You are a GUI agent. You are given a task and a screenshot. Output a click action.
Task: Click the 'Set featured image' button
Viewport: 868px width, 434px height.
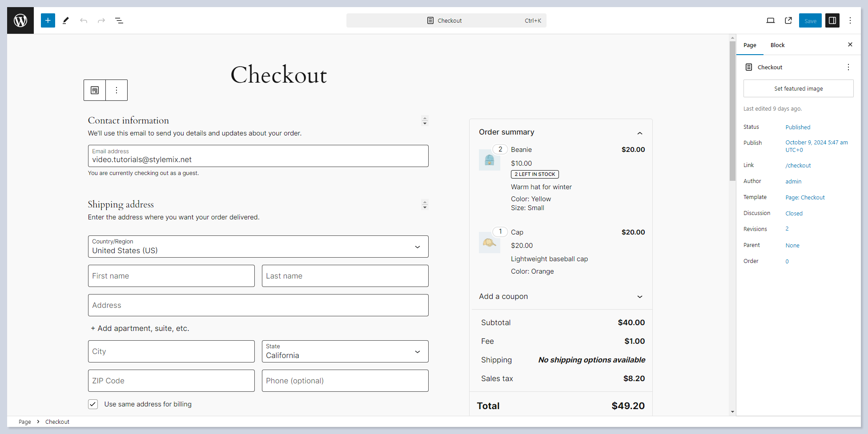(798, 89)
